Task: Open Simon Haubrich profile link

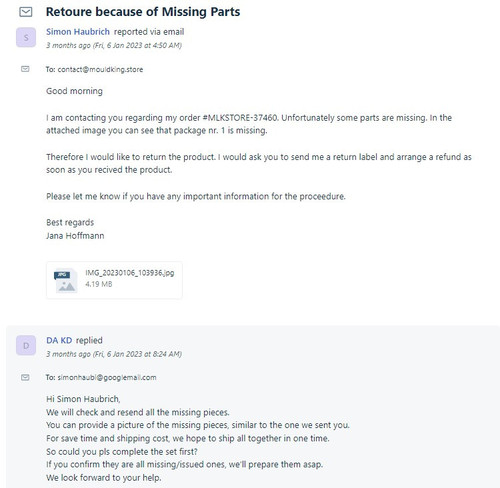Action: [x=78, y=32]
